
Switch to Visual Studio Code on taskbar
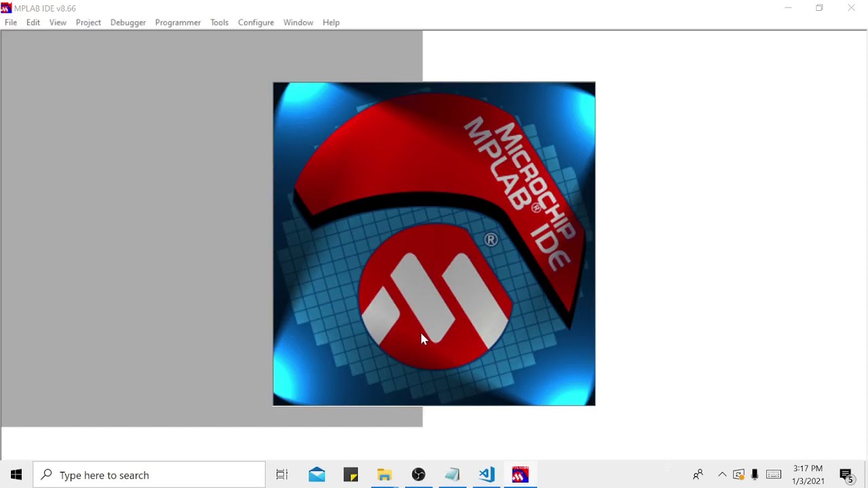(x=486, y=475)
